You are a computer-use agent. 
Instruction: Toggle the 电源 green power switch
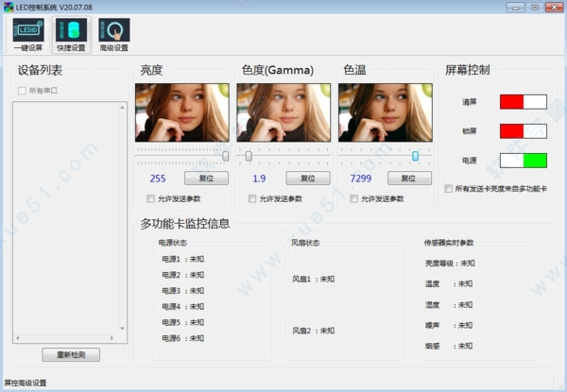pyautogui.click(x=524, y=161)
